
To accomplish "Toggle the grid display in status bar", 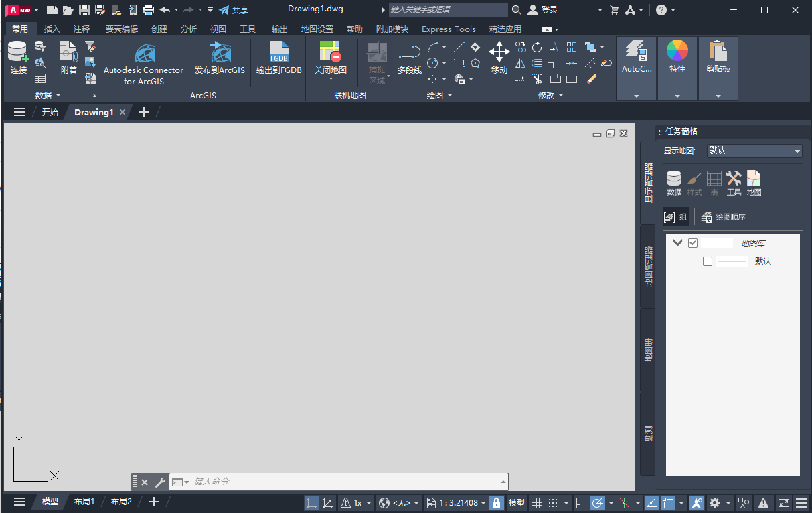I will click(x=538, y=502).
